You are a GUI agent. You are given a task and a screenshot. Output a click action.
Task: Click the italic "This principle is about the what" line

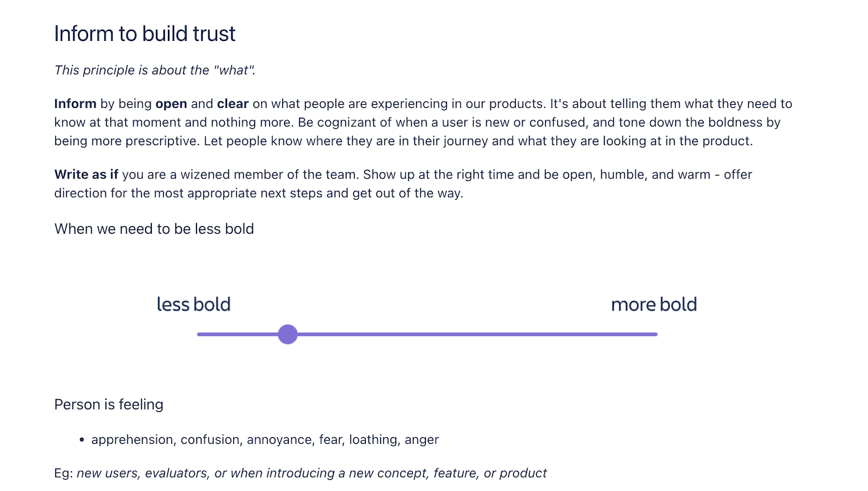point(155,70)
